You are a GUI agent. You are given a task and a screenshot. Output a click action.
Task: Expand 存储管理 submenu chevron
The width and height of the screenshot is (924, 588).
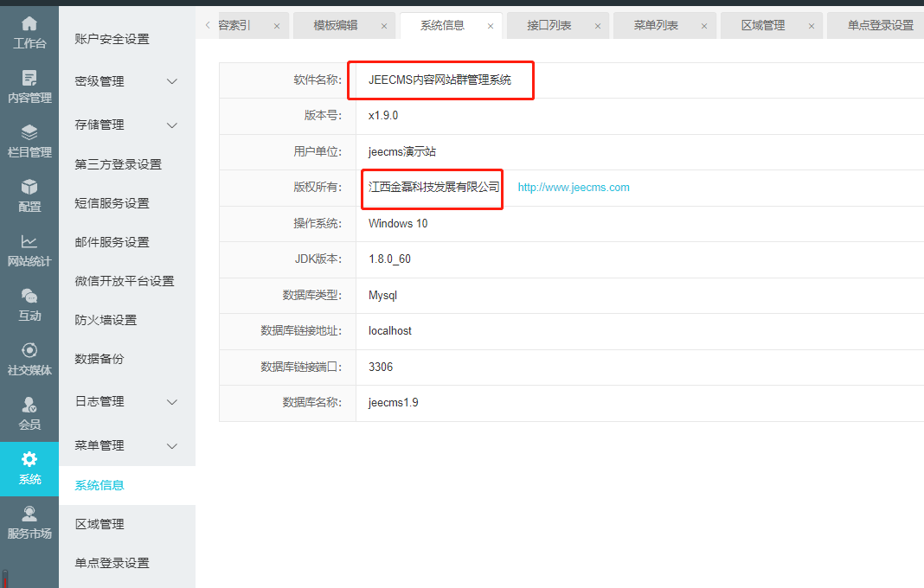(x=172, y=125)
